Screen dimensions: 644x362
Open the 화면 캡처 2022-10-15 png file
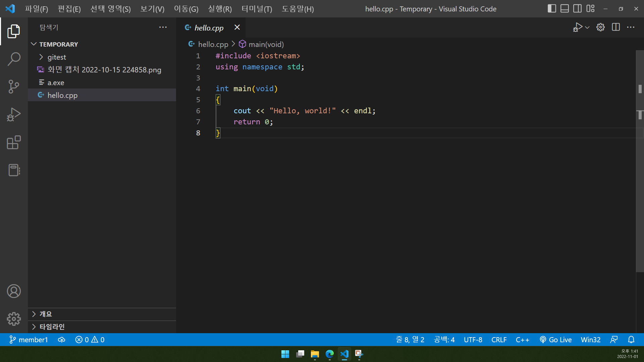(x=102, y=70)
